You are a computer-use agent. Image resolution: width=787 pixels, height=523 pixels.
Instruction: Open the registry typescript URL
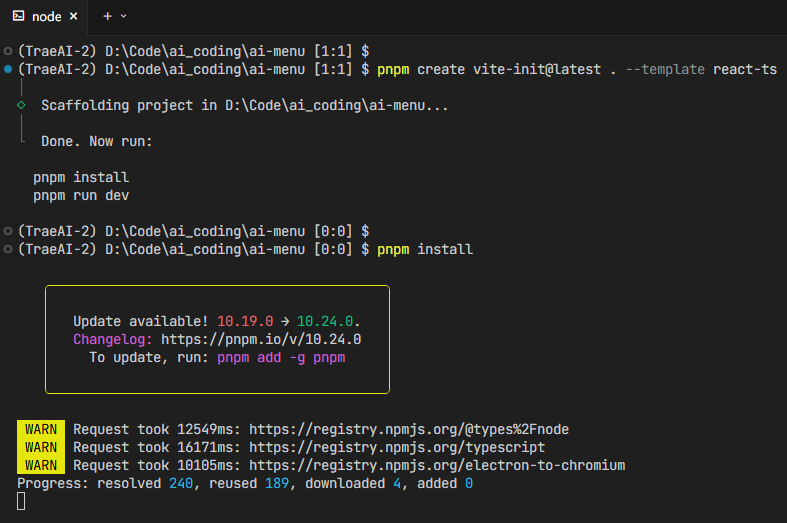(x=397, y=447)
